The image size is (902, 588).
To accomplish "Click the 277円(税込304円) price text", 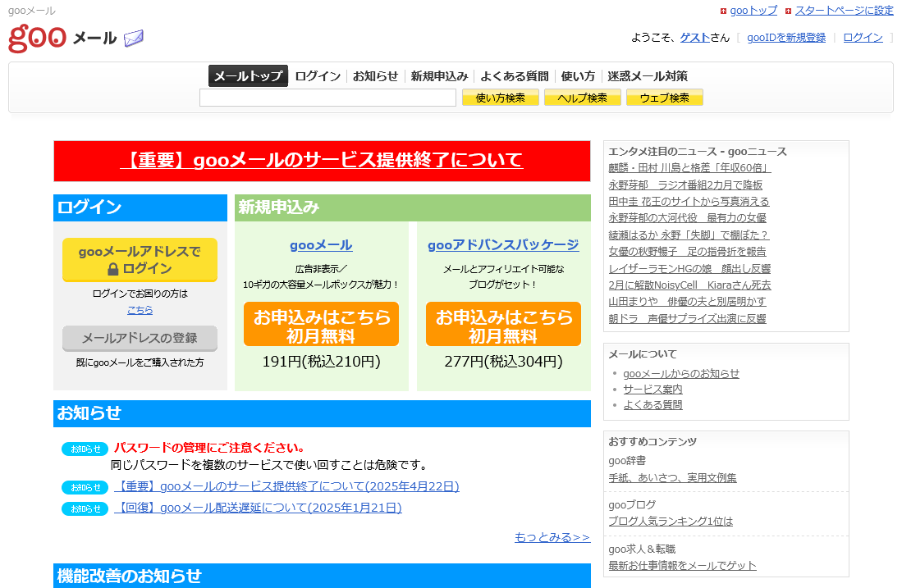I will click(503, 362).
